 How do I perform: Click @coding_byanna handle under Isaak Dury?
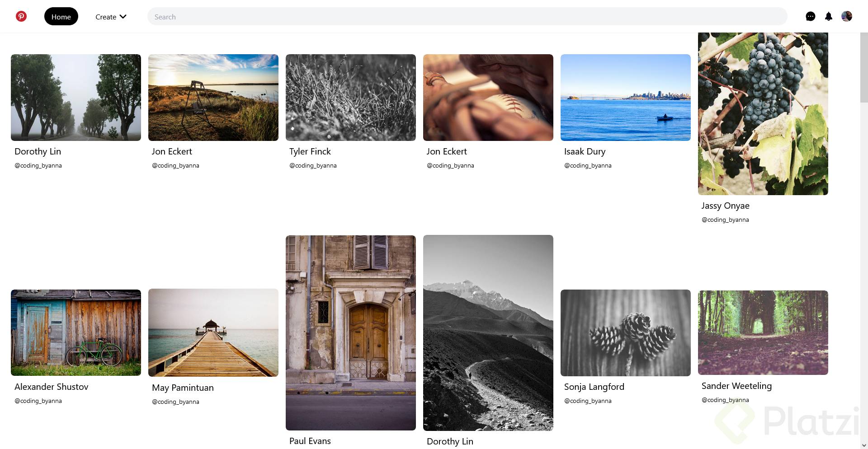pos(588,166)
